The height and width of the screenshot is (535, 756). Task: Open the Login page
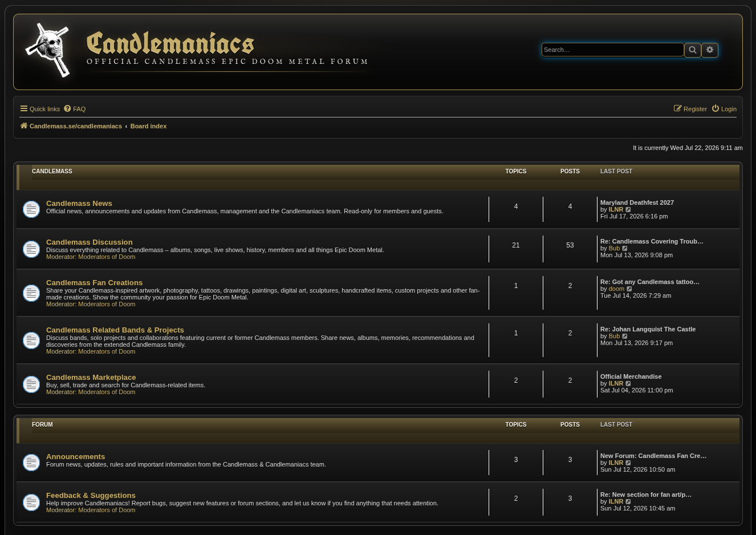tap(724, 109)
